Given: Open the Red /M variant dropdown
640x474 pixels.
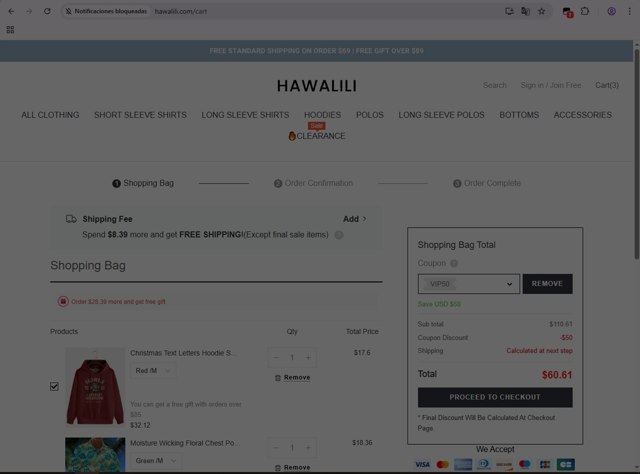Looking at the screenshot, I should (x=153, y=371).
